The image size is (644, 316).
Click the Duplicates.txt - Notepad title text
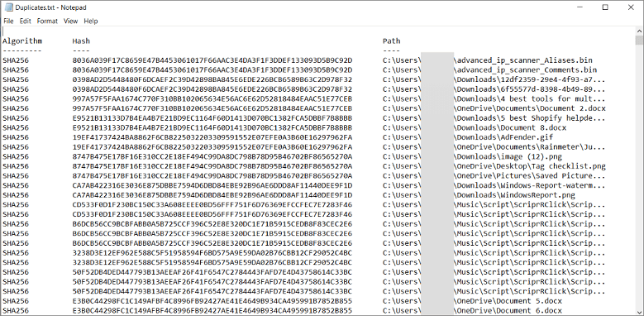[51, 7]
